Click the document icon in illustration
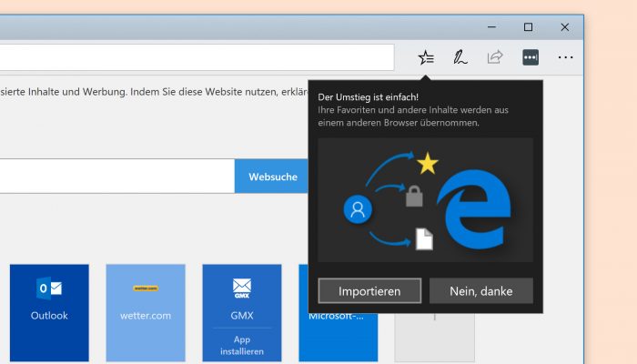 click(424, 238)
